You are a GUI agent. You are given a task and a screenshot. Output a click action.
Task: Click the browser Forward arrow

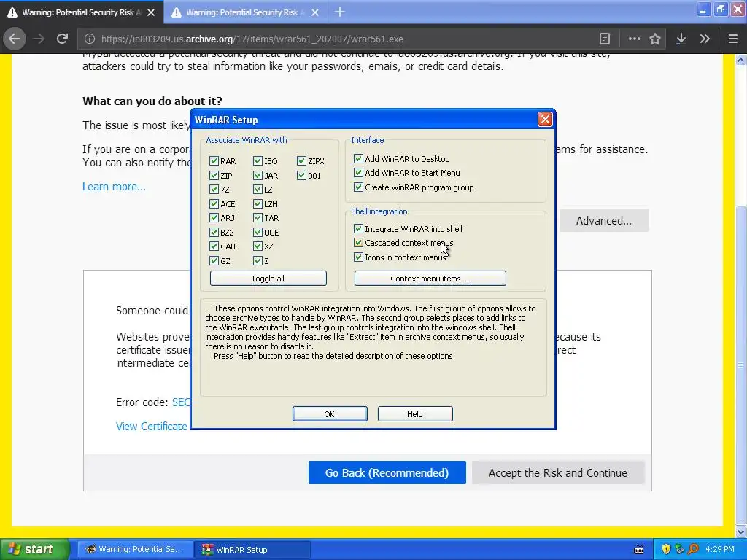pos(39,39)
